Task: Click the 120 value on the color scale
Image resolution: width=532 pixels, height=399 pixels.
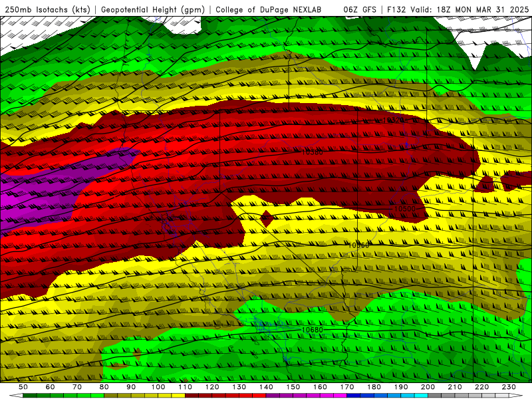Action: (212, 387)
